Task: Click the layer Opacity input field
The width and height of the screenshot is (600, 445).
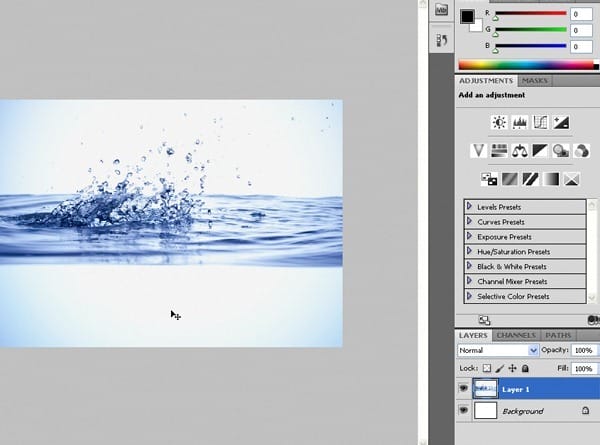Action: pos(584,350)
